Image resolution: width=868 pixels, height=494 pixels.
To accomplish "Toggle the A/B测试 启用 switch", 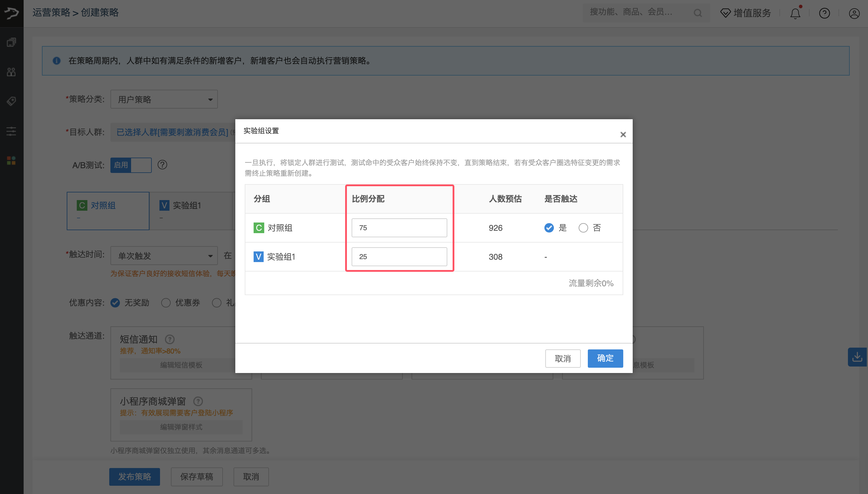I will point(130,165).
